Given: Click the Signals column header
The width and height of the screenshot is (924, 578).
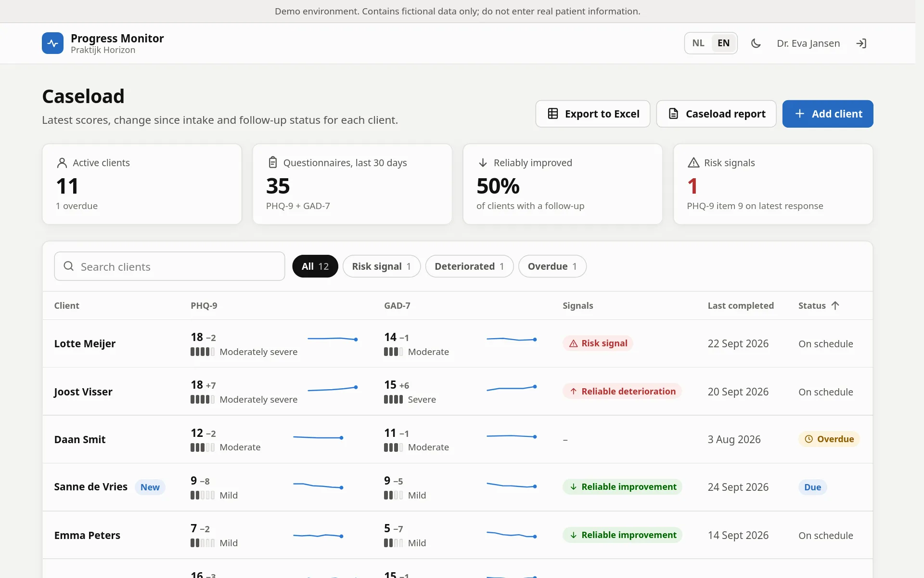Looking at the screenshot, I should pos(577,305).
